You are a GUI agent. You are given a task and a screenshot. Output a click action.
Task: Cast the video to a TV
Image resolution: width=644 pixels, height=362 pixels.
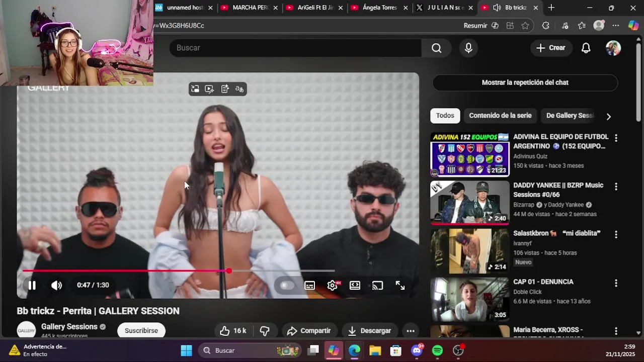coord(377,285)
